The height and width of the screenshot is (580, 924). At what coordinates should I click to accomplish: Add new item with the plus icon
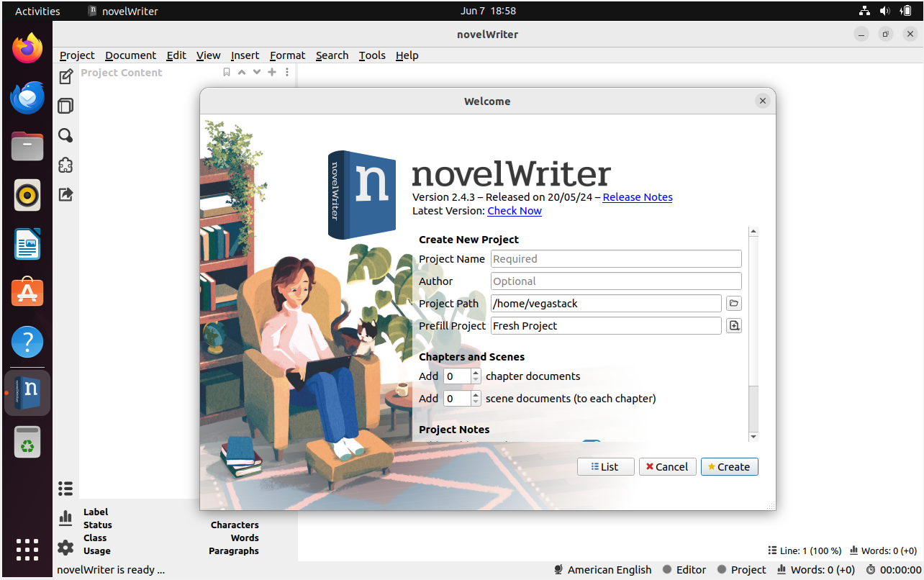[272, 72]
